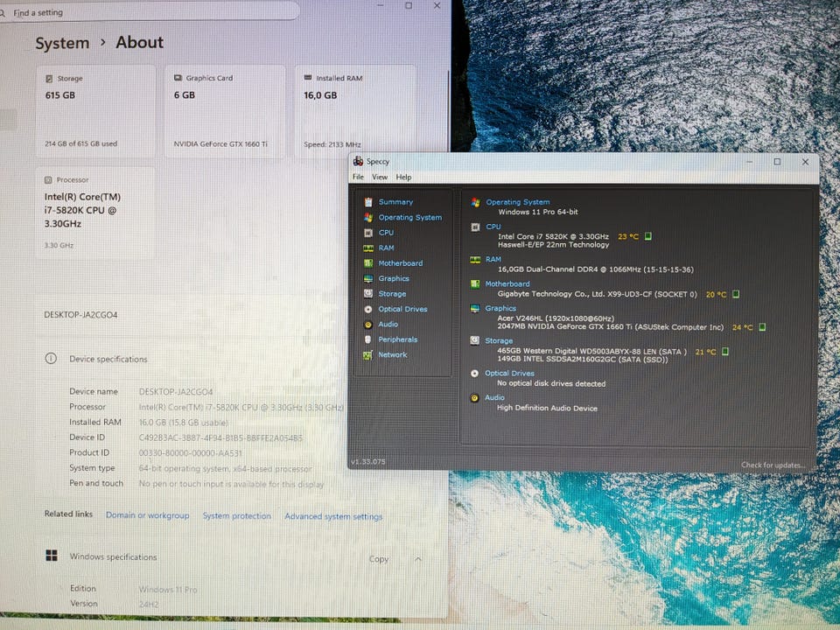840x630 pixels.
Task: Minimize the Speccy window
Action: pos(750,162)
